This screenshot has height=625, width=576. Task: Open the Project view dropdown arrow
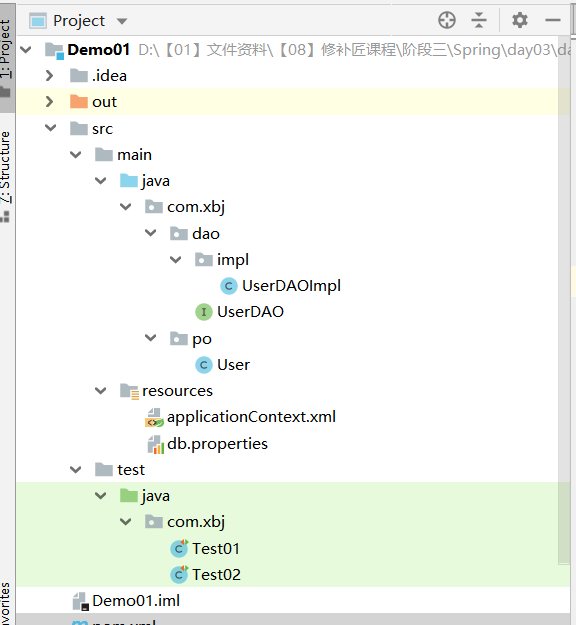122,21
